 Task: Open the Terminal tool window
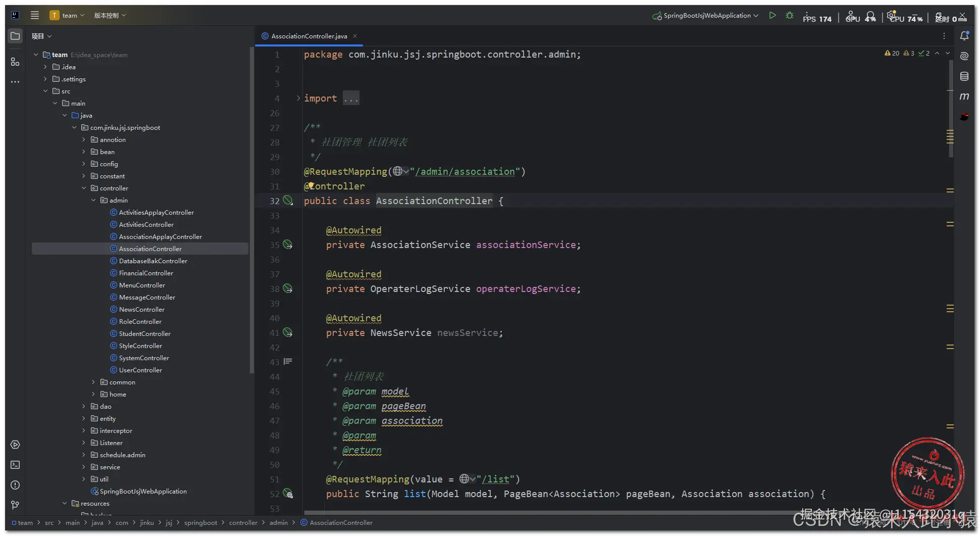pos(15,465)
